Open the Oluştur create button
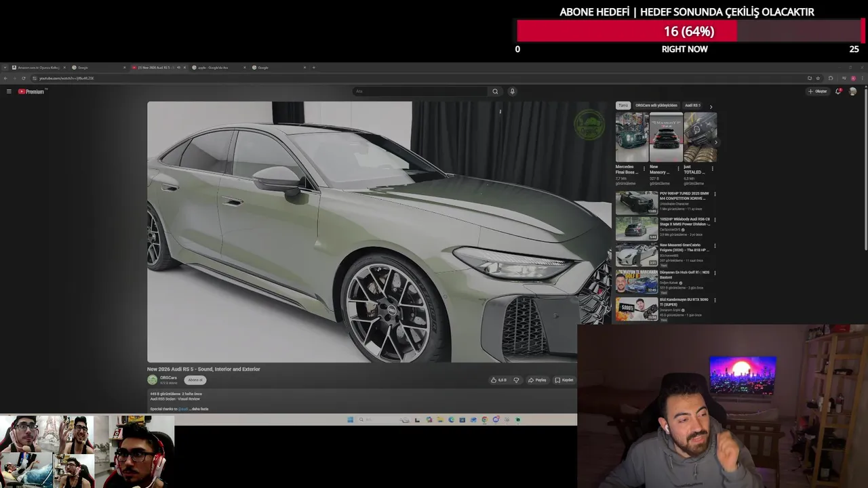The image size is (868, 488). (817, 91)
